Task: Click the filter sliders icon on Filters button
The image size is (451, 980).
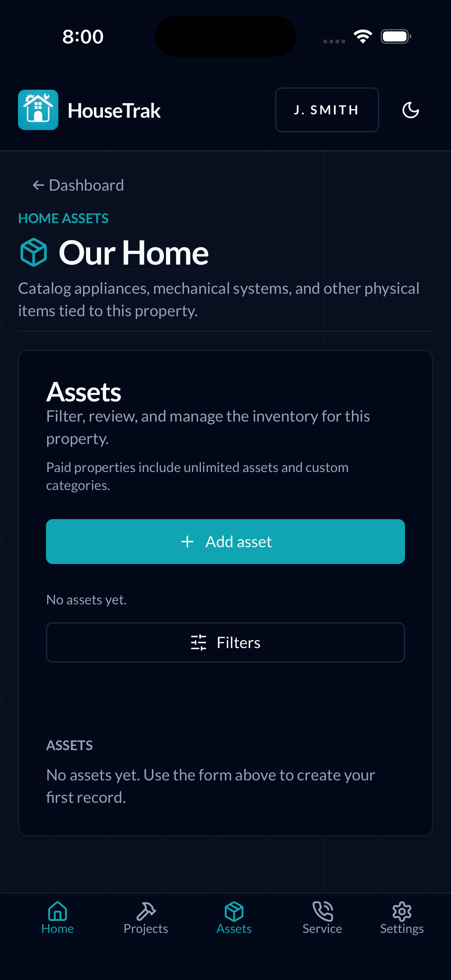Action: click(x=198, y=642)
